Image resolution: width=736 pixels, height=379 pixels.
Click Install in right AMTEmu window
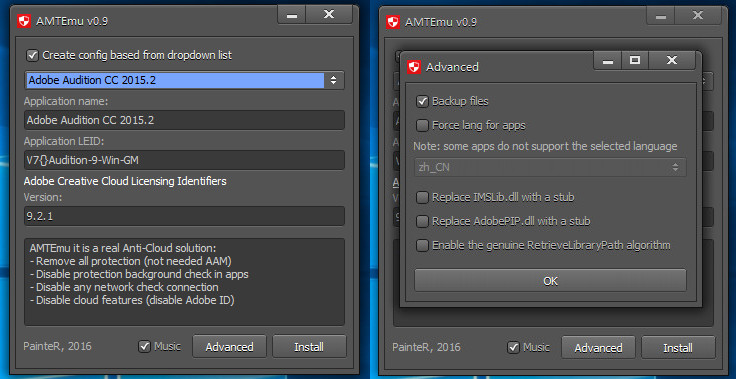(678, 348)
